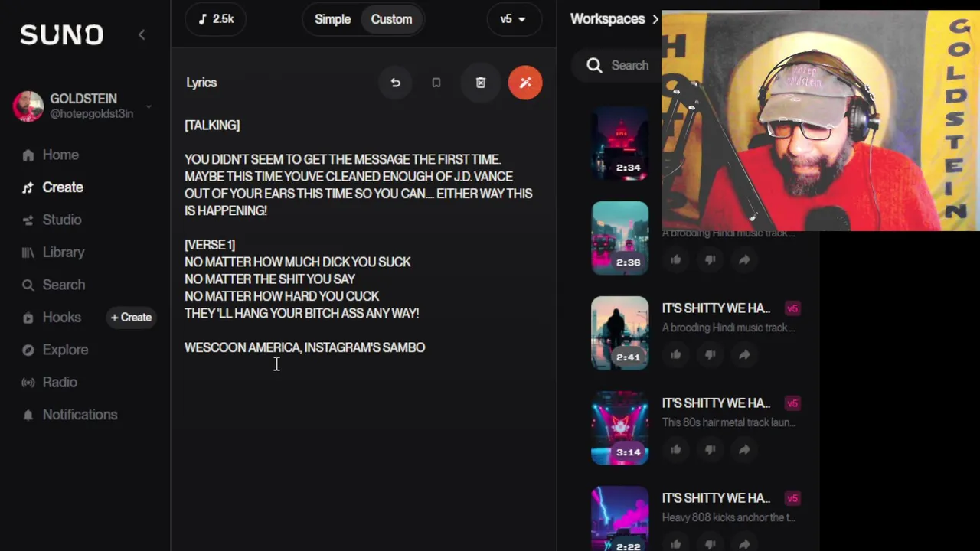980x551 pixels.
Task: Click the v5 badge on the 3:14 song
Action: click(x=792, y=403)
